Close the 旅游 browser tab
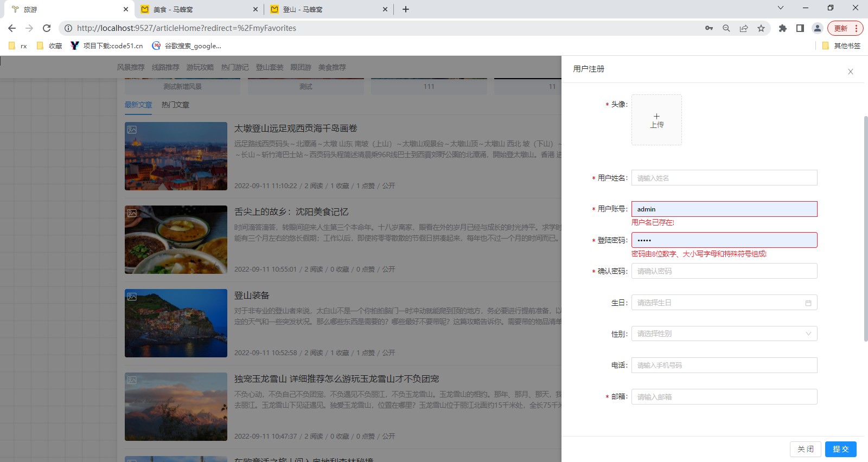 click(126, 9)
